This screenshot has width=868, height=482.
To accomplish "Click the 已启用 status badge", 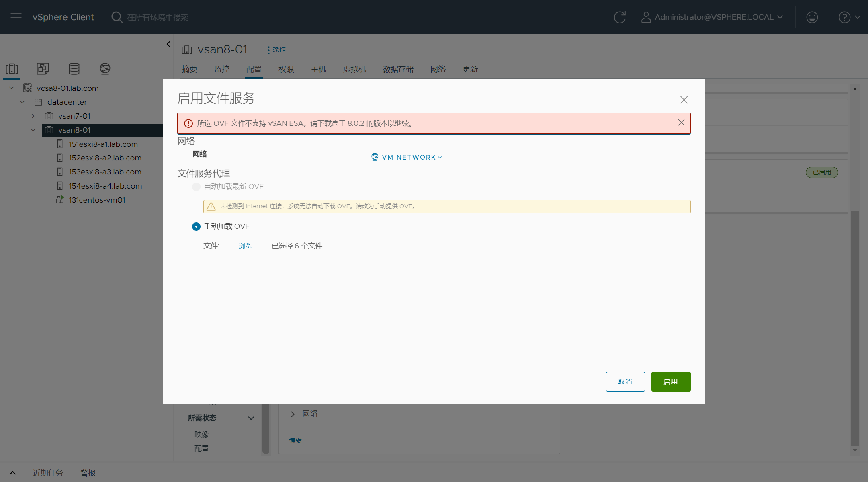I will tap(822, 172).
